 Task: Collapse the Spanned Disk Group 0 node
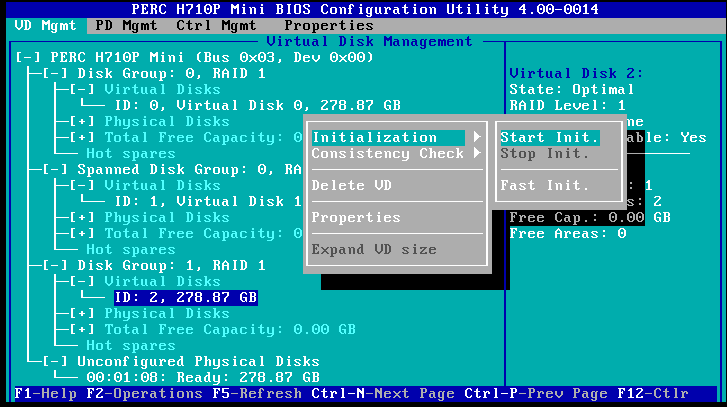tap(55, 170)
